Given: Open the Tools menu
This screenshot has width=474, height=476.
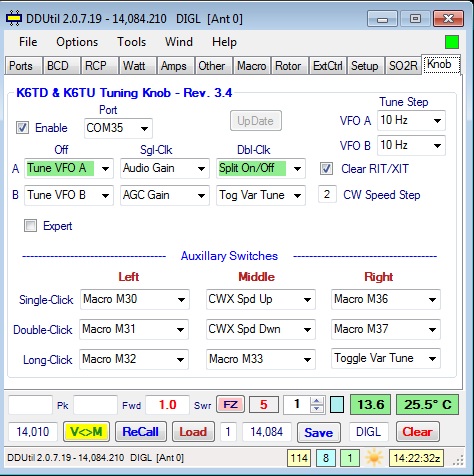Looking at the screenshot, I should 131,42.
